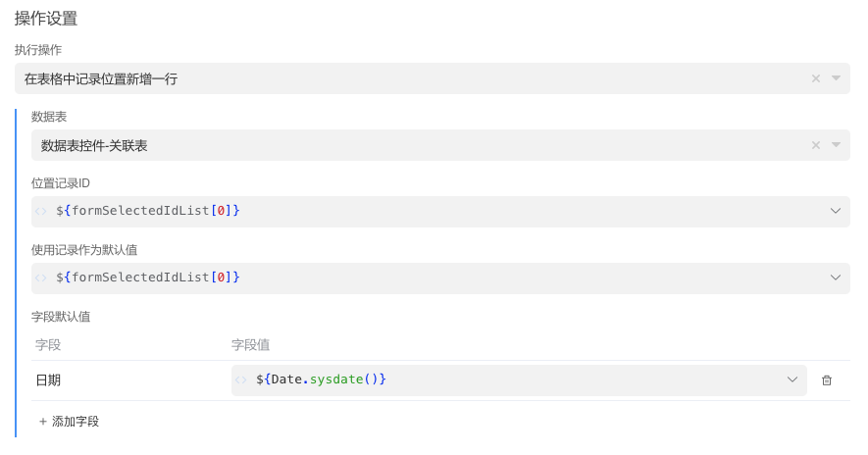Expand the 位置记录ID chevron

click(836, 211)
